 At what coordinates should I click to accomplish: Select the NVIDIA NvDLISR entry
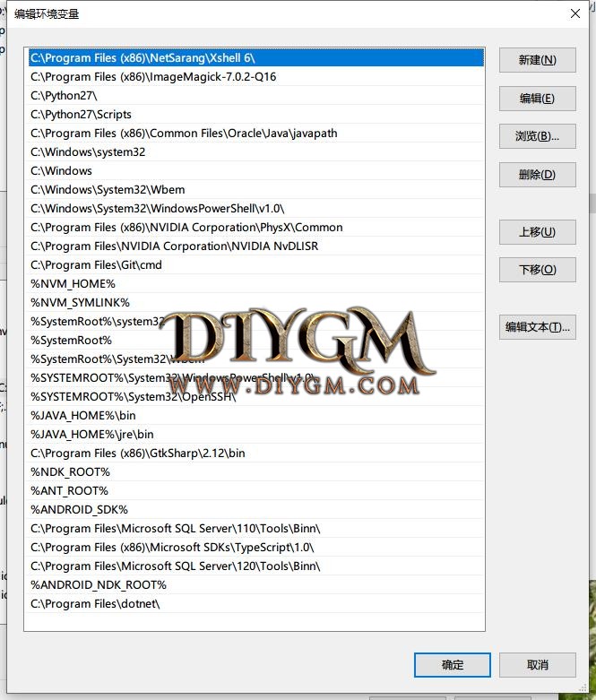(x=256, y=246)
